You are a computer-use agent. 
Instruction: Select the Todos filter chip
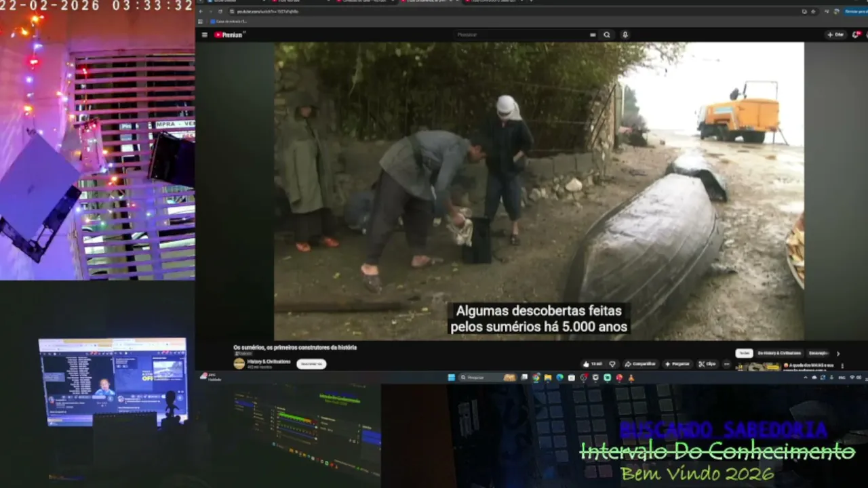pyautogui.click(x=745, y=353)
